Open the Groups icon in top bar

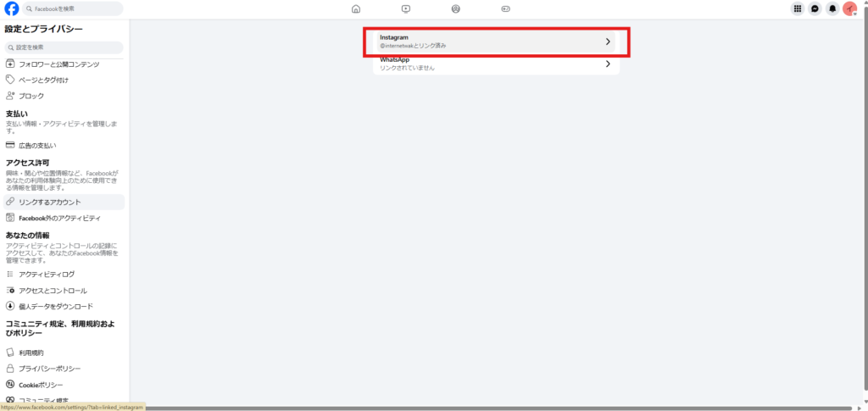click(x=455, y=8)
